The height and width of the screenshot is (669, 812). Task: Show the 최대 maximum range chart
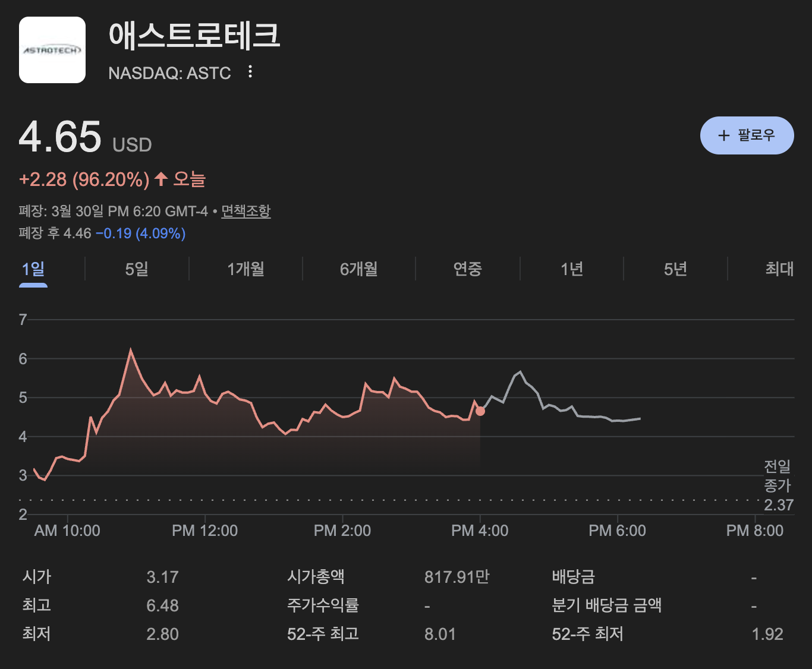pyautogui.click(x=779, y=269)
